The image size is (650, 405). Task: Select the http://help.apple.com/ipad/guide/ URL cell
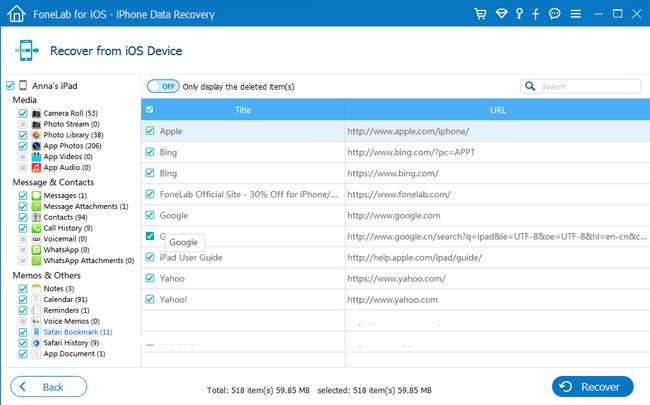(x=497, y=257)
